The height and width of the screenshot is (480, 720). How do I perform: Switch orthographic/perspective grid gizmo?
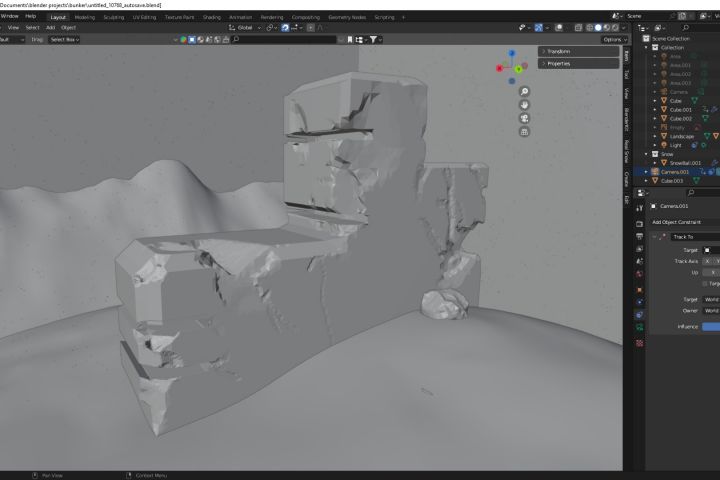(x=524, y=131)
